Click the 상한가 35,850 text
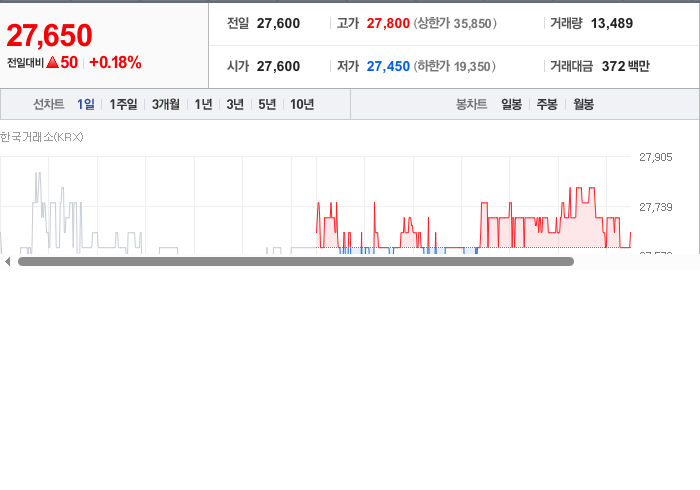The image size is (700, 490). (x=455, y=23)
